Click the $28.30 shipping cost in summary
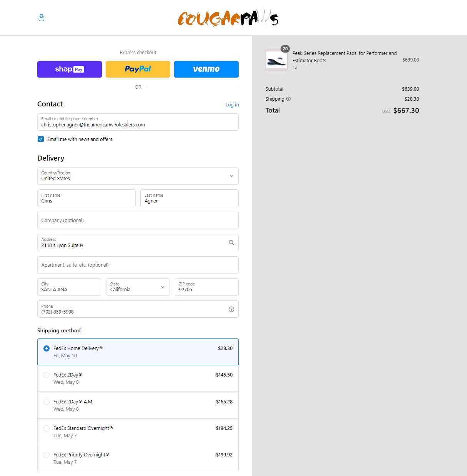The image size is (467, 476). tap(412, 99)
